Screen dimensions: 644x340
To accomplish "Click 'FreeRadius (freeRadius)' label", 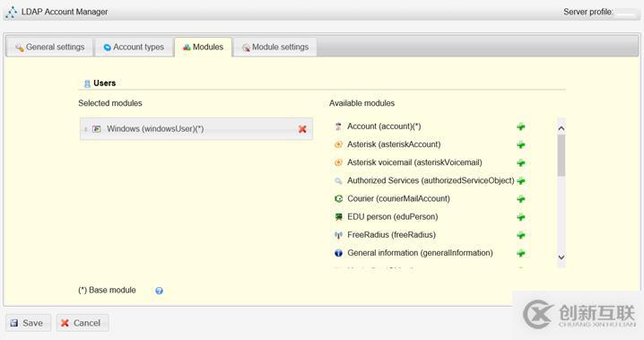I will (x=391, y=235).
